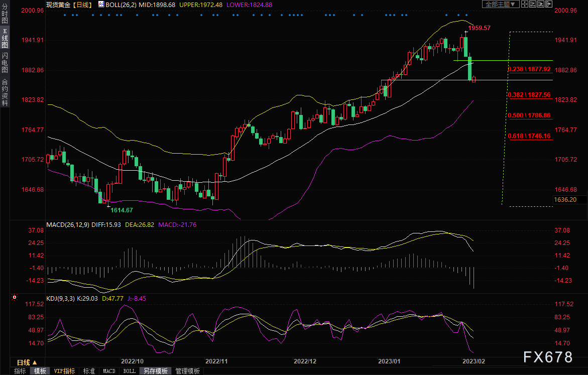Click the DEA:26.82 value

[140, 224]
